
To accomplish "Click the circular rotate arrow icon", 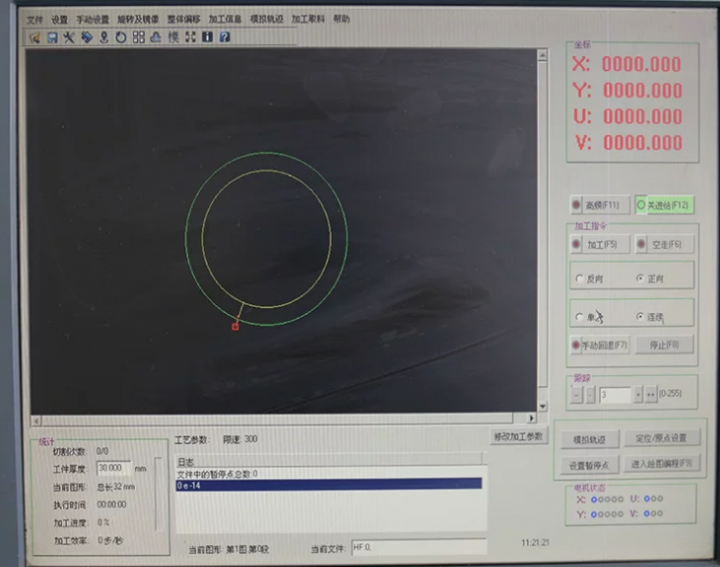I will click(x=121, y=37).
